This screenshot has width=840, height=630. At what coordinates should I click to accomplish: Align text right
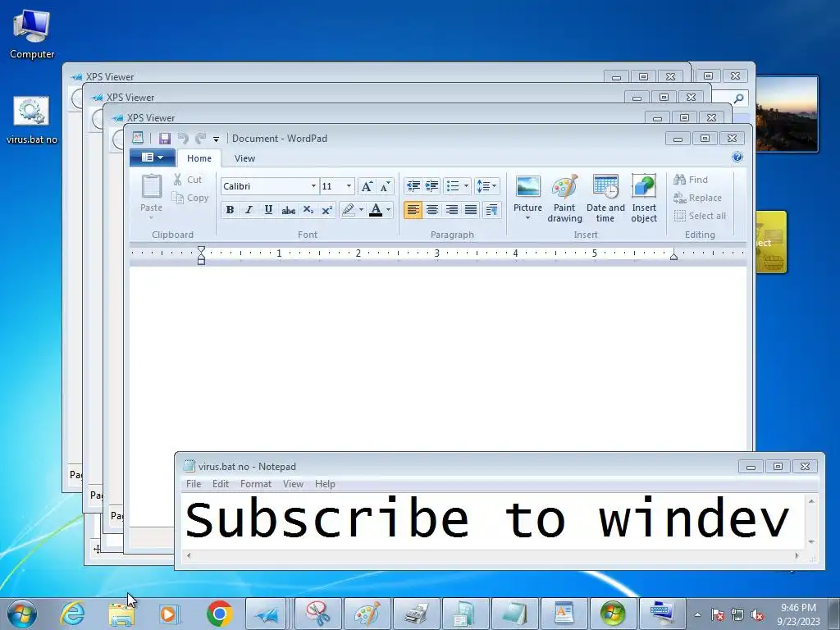pos(452,210)
